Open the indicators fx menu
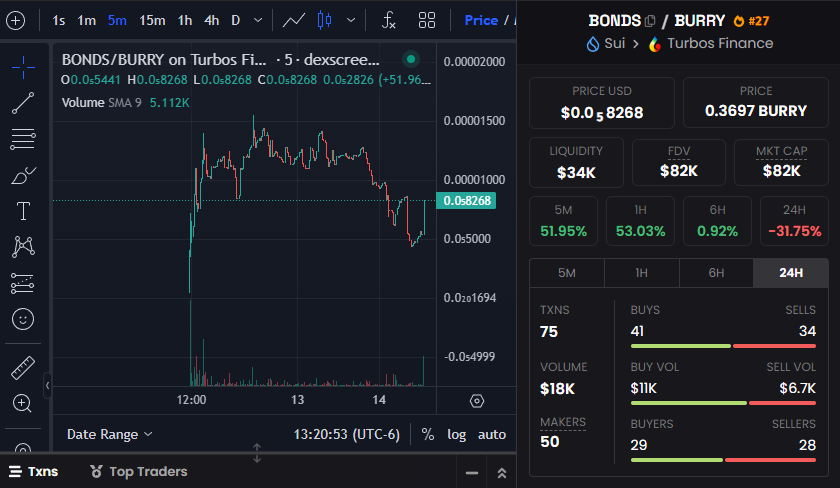840x488 pixels. tap(388, 20)
